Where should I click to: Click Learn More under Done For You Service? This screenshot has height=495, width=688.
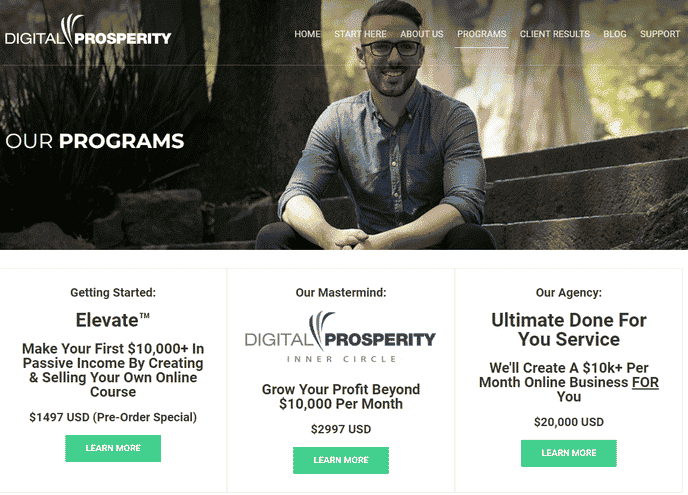pyautogui.click(x=569, y=453)
